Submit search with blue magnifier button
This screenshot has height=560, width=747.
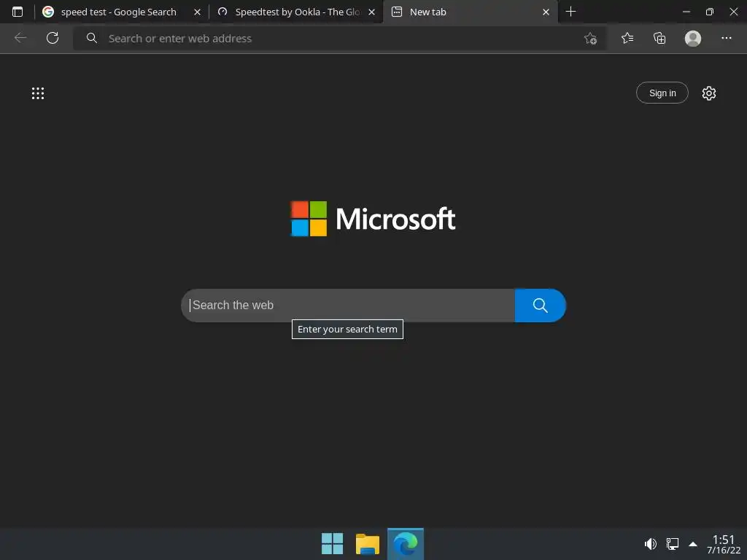coord(541,306)
